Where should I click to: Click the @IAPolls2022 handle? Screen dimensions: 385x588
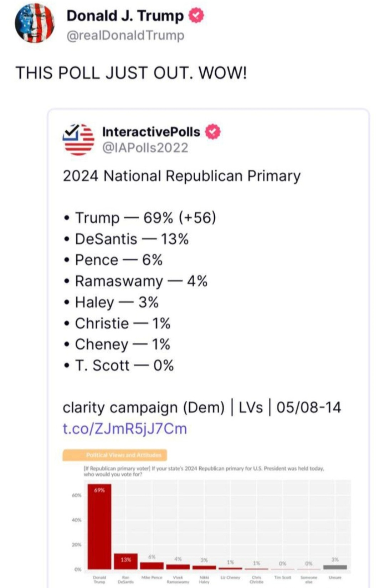[145, 148]
